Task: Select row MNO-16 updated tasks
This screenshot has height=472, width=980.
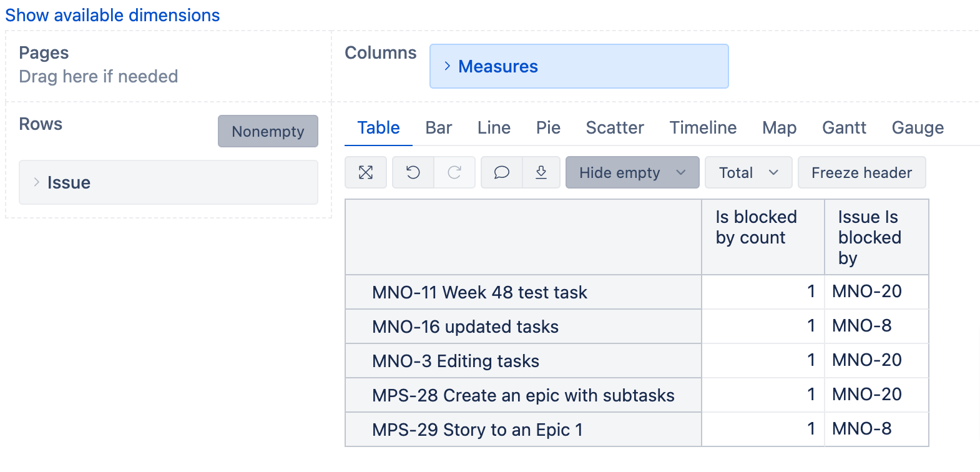Action: pos(523,327)
